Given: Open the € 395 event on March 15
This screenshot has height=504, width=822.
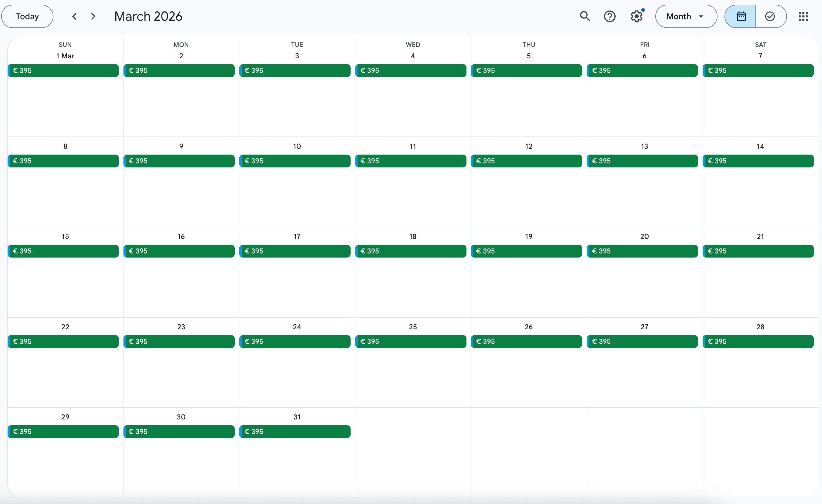Looking at the screenshot, I should pyautogui.click(x=63, y=251).
